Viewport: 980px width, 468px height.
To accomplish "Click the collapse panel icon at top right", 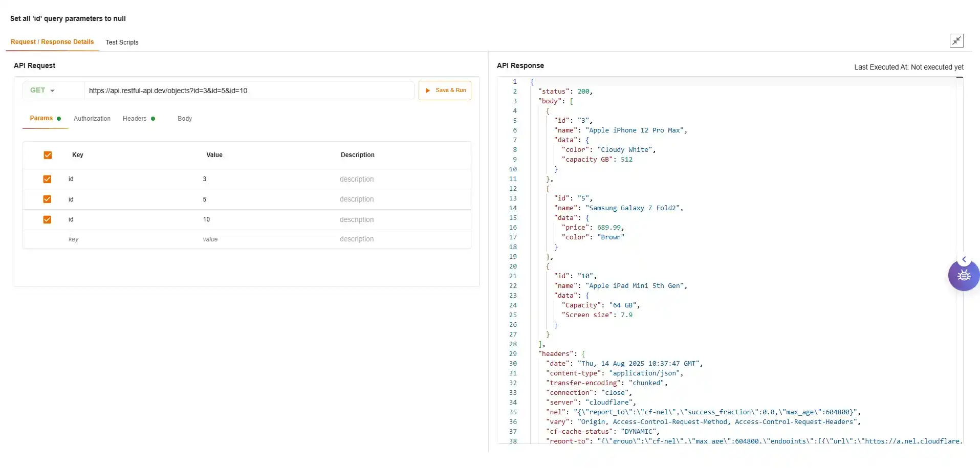I will 956,41.
